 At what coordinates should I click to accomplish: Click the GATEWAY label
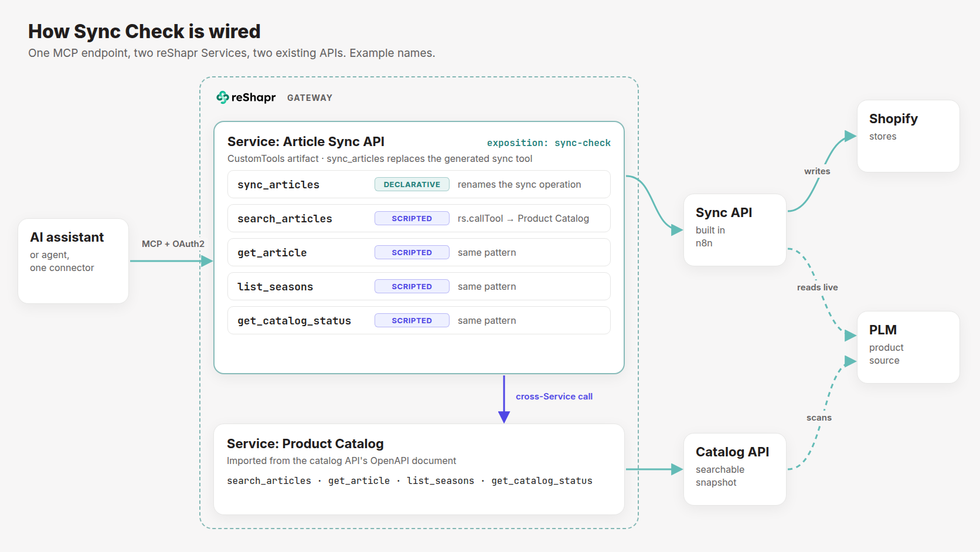click(x=309, y=98)
